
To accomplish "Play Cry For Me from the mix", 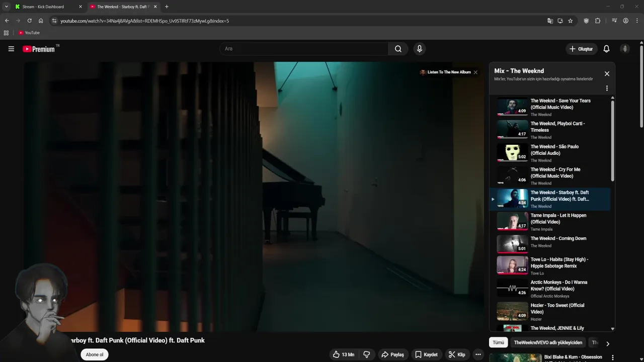I will tap(550, 175).
